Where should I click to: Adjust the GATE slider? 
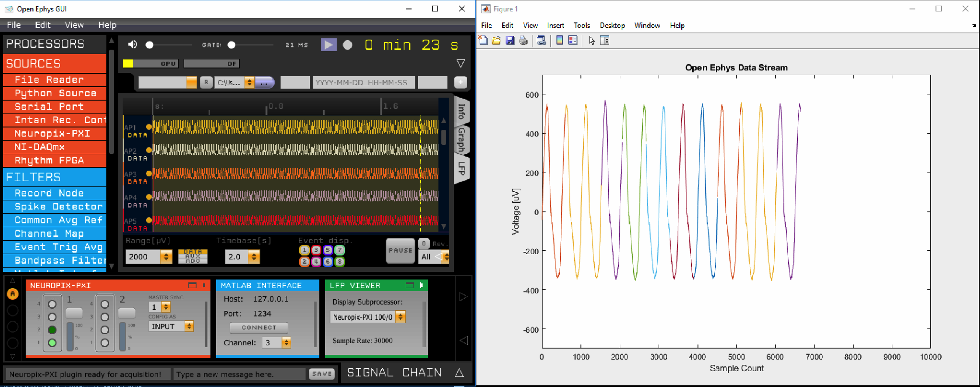point(250,45)
